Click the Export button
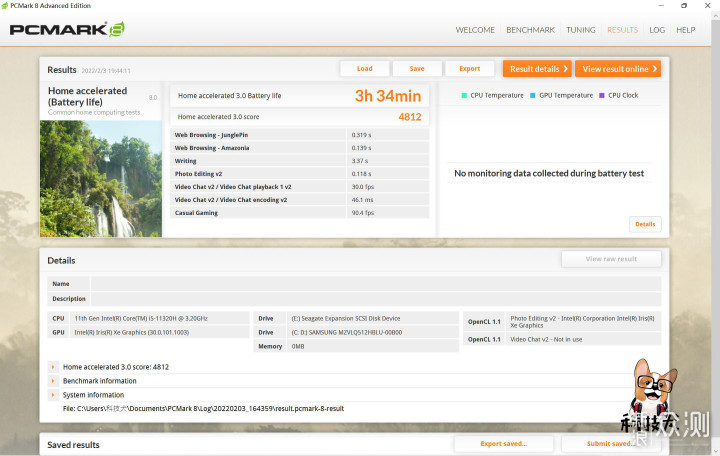This screenshot has width=720, height=456. [469, 68]
